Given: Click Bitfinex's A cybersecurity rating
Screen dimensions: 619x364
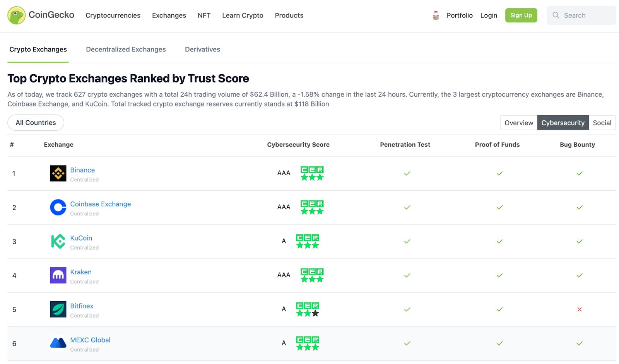Looking at the screenshot, I should coord(284,309).
